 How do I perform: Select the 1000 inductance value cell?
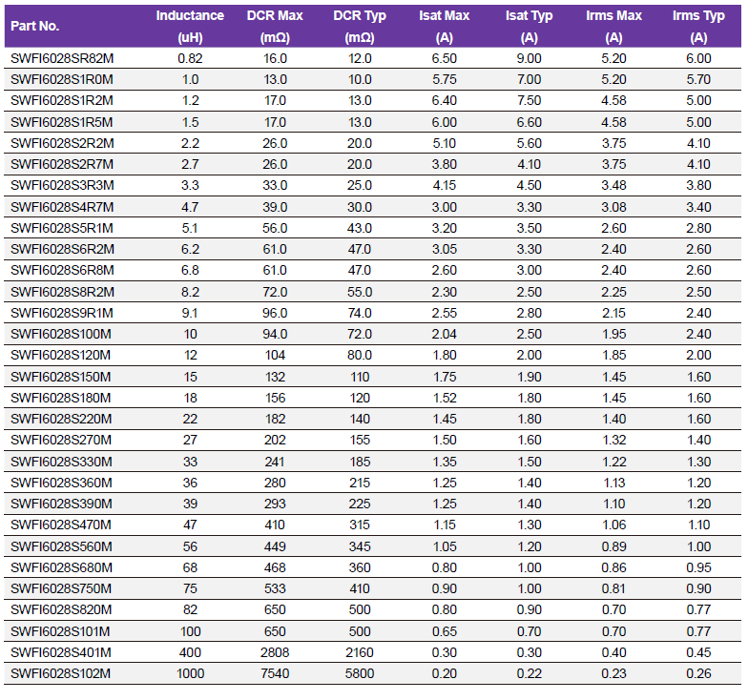point(190,674)
